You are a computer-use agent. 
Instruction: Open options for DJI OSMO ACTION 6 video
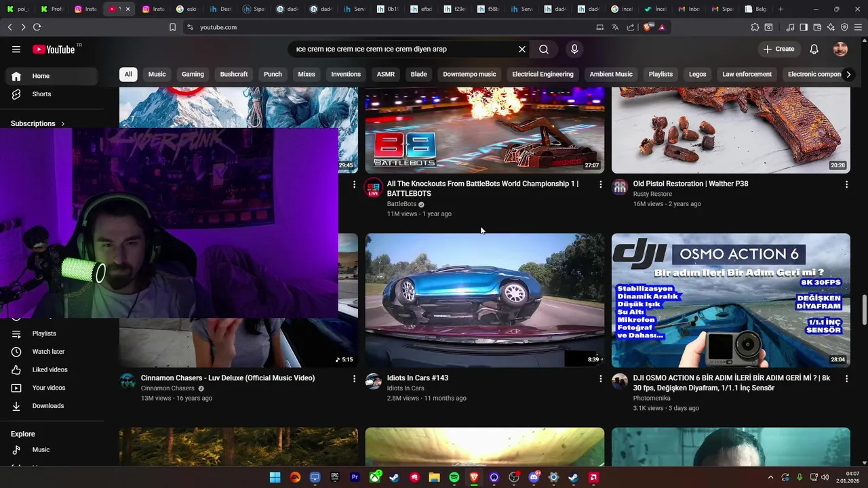[x=846, y=379]
